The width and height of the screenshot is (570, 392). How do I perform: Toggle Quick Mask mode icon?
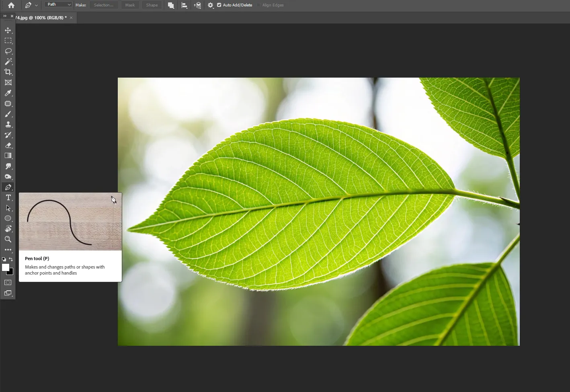[8, 283]
